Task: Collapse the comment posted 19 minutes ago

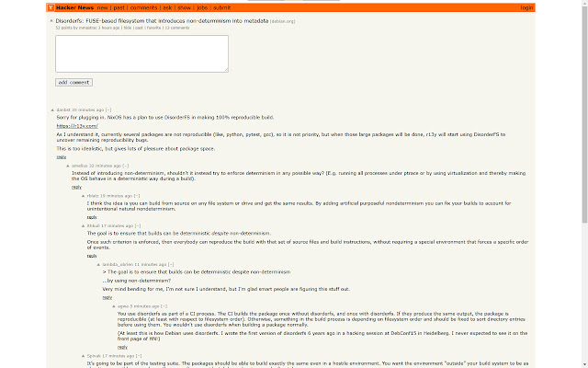Action: click(x=137, y=196)
